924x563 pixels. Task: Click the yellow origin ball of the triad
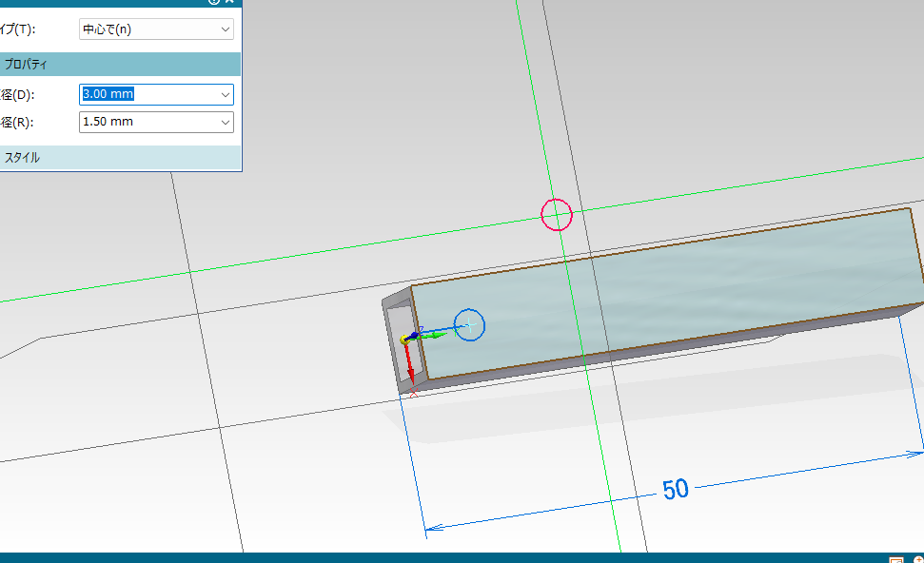[404, 340]
